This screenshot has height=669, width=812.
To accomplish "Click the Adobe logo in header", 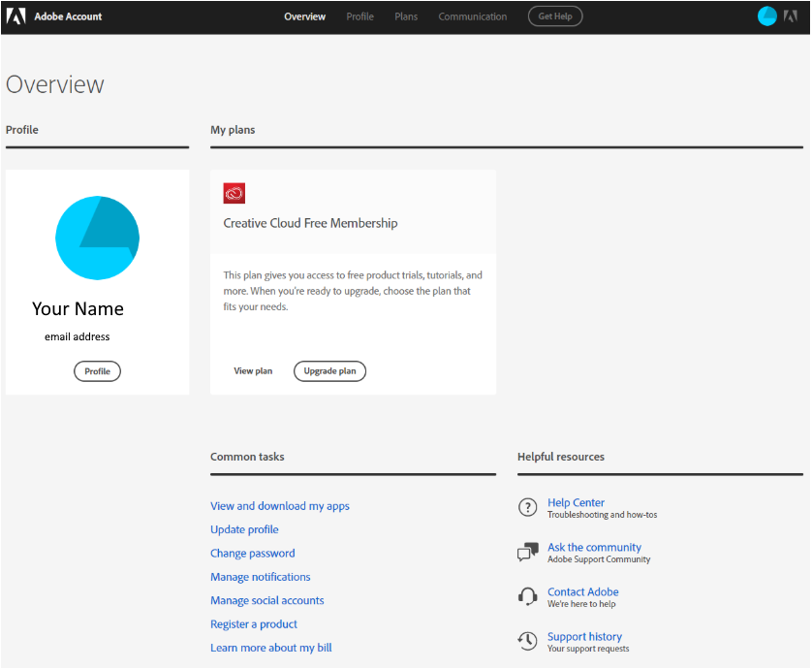I will [x=16, y=16].
